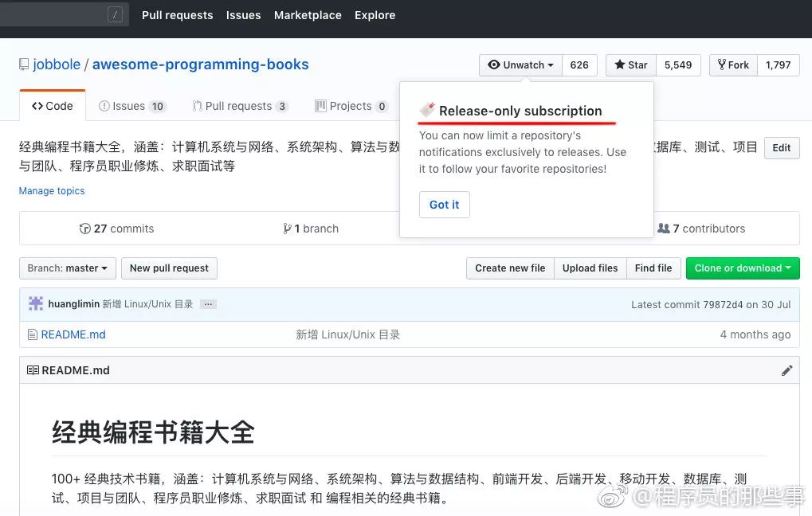Click Edit description button
812x516 pixels.
(782, 148)
